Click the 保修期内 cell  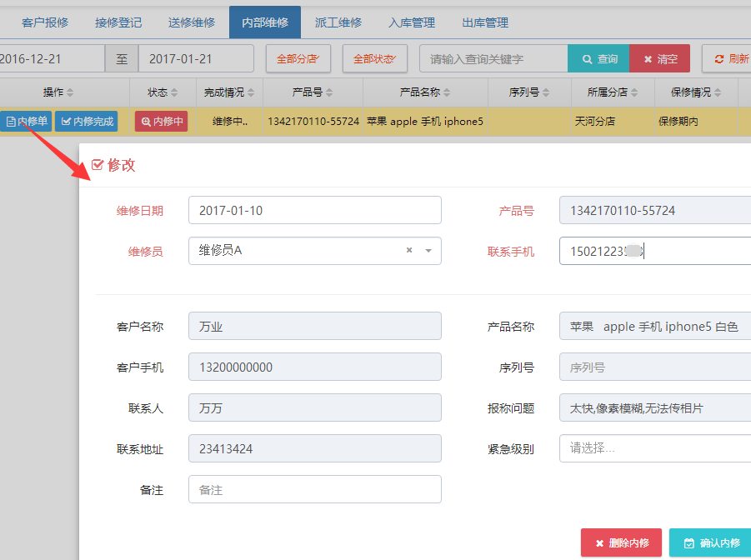coord(696,122)
